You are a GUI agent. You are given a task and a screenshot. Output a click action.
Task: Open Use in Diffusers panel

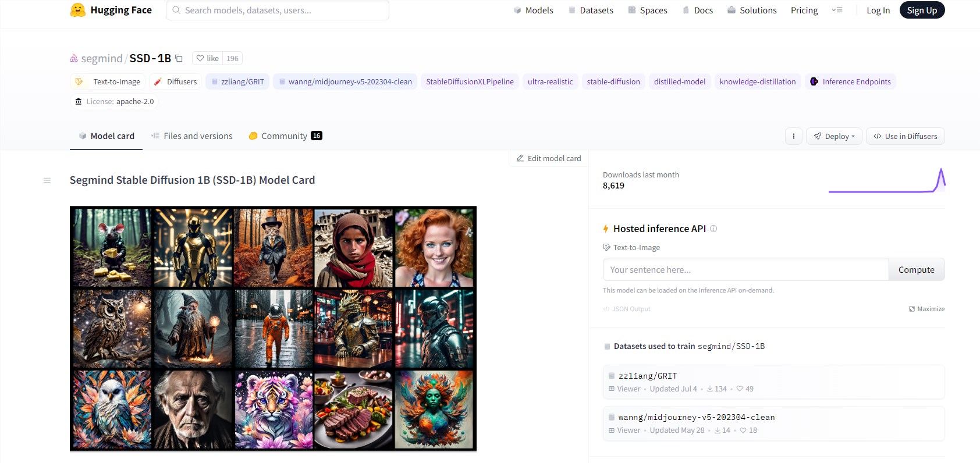(906, 136)
